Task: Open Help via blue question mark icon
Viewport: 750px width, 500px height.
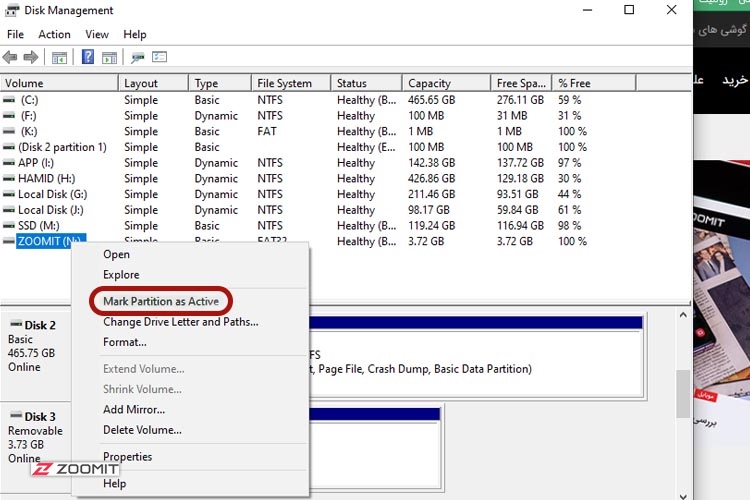Action: click(88, 57)
